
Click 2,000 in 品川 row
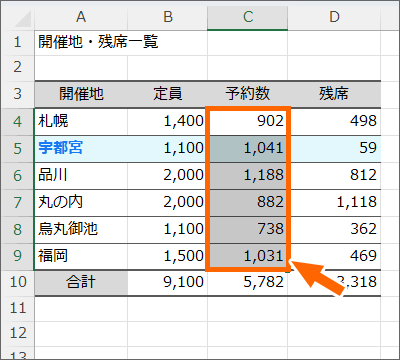click(168, 176)
